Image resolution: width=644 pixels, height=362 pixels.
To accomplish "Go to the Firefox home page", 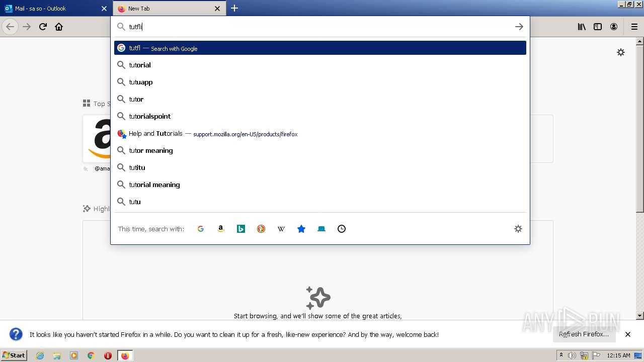I will pos(59,27).
